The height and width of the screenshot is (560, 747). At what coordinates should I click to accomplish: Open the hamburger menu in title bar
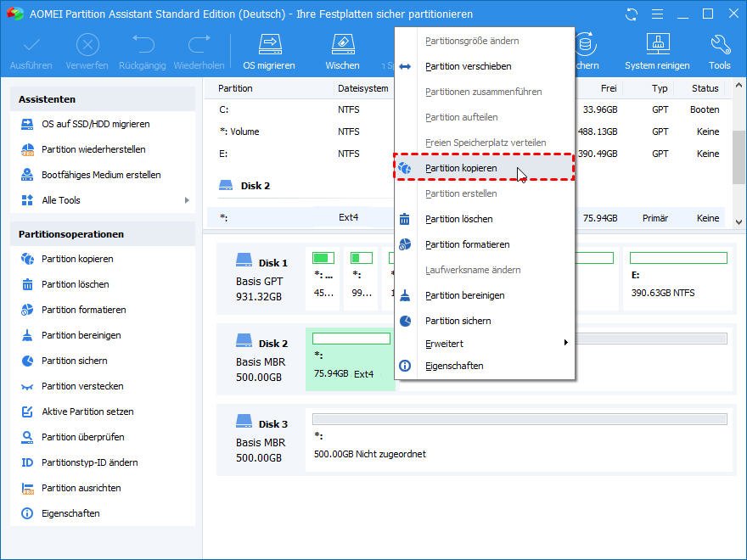657,14
